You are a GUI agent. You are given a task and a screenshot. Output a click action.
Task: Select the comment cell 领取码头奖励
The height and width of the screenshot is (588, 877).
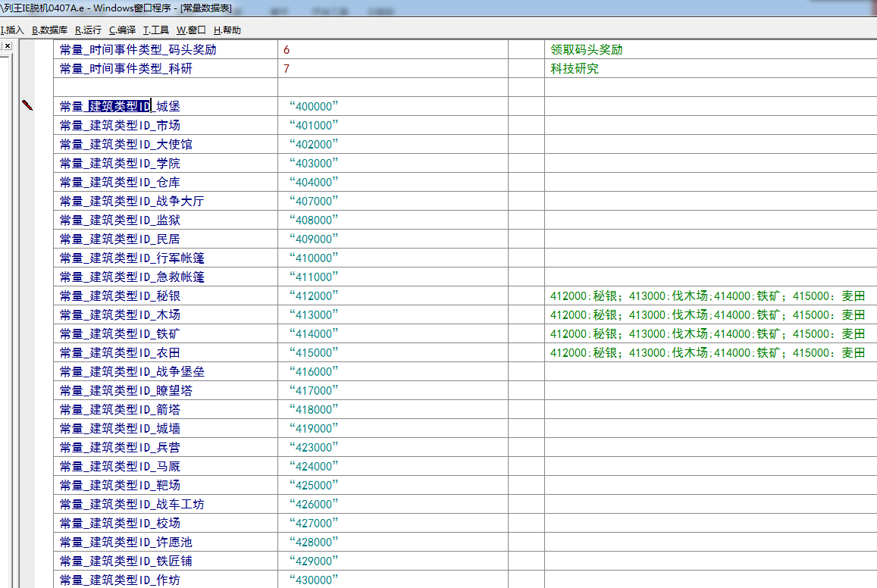tap(587, 49)
